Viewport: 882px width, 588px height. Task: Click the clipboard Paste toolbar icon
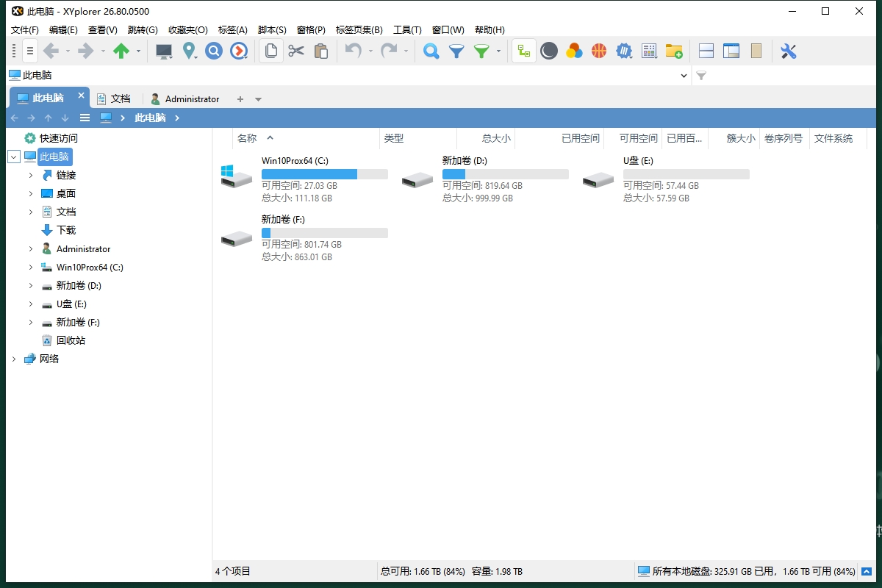(x=321, y=51)
